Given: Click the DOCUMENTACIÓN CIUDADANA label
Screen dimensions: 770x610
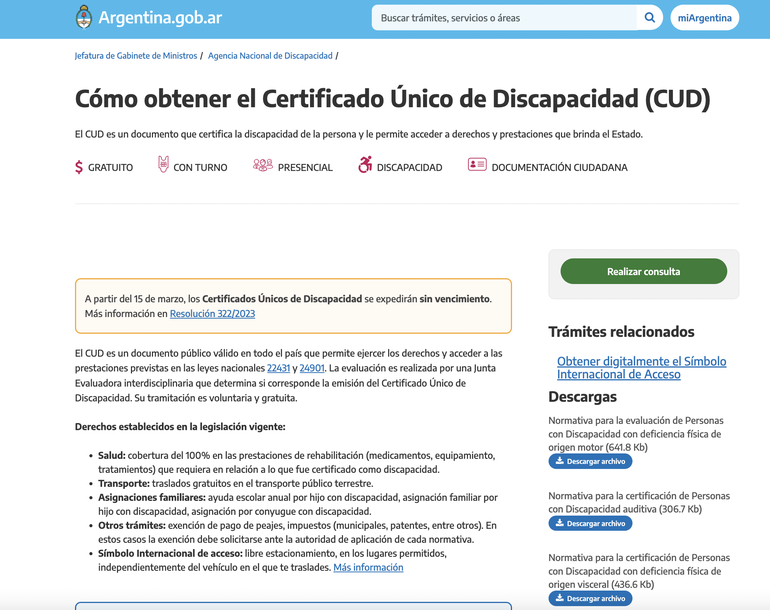Looking at the screenshot, I should pyautogui.click(x=559, y=167).
